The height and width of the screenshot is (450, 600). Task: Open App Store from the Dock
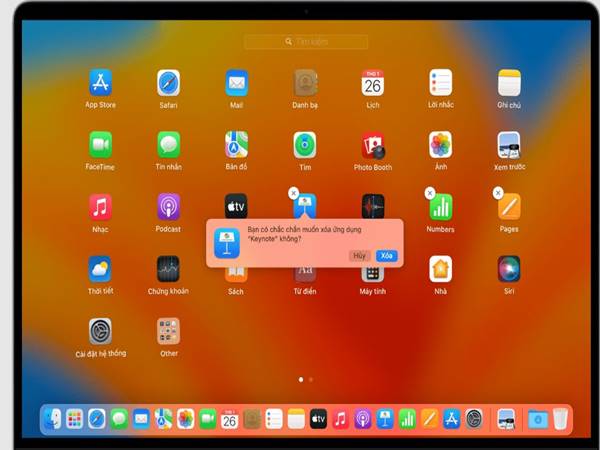452,419
